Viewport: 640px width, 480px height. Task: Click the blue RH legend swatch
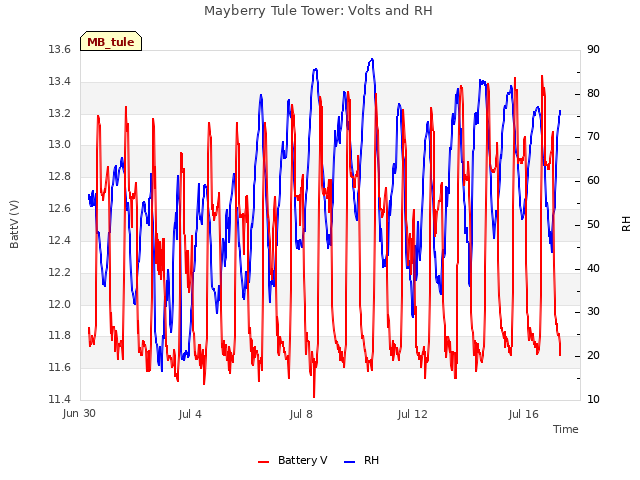[350, 462]
